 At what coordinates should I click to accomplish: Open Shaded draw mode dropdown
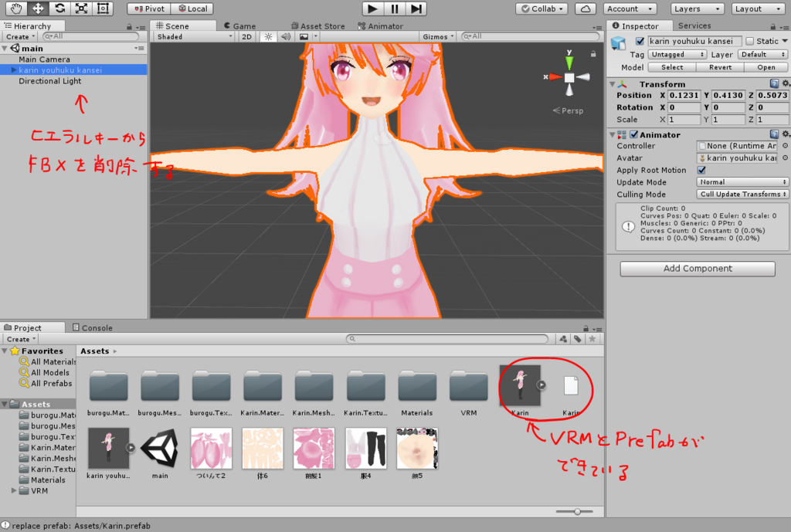pyautogui.click(x=194, y=36)
